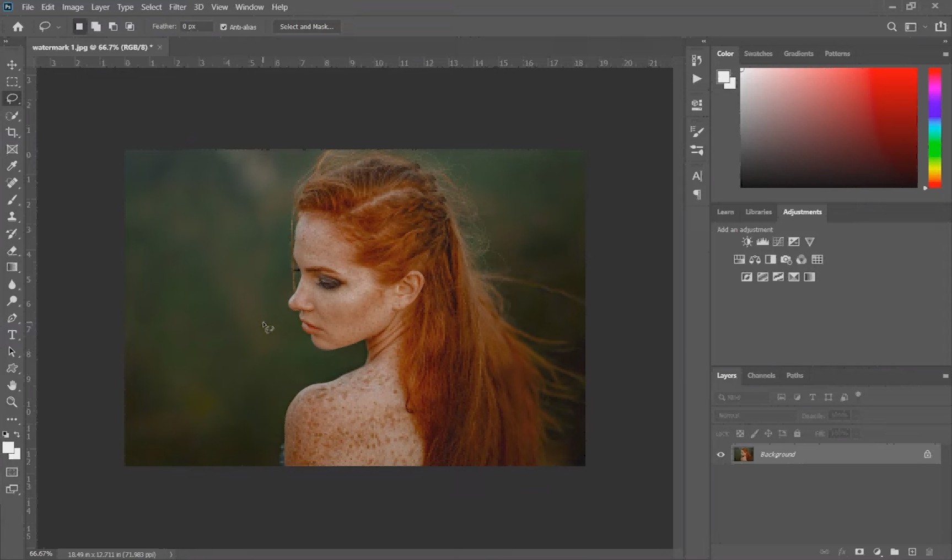952x560 pixels.
Task: Click the hue spectrum slider
Action: click(x=935, y=128)
